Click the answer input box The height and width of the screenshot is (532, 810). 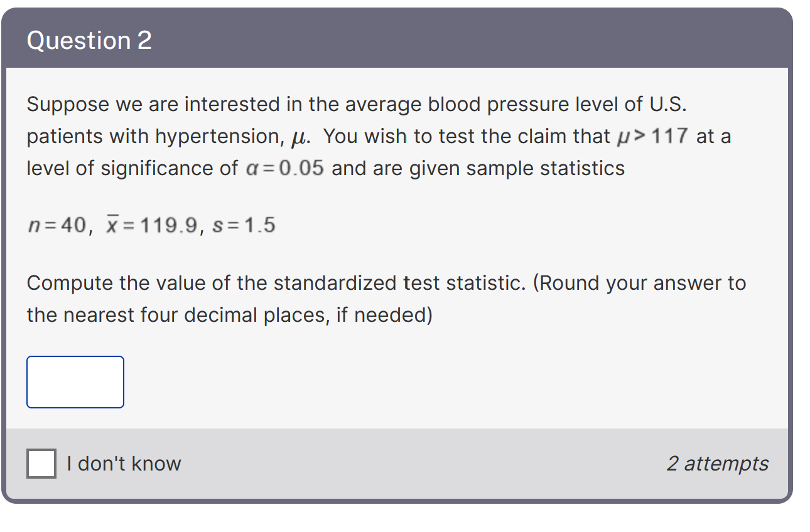point(75,382)
